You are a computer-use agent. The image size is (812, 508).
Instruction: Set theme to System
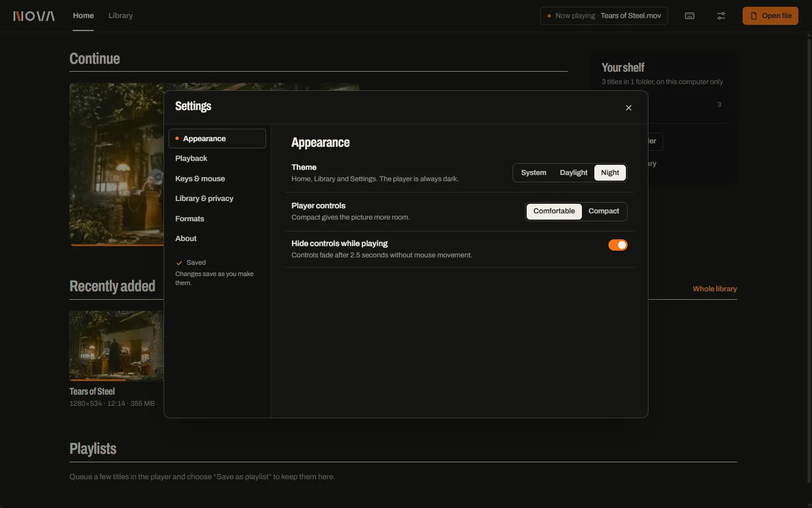coord(533,173)
